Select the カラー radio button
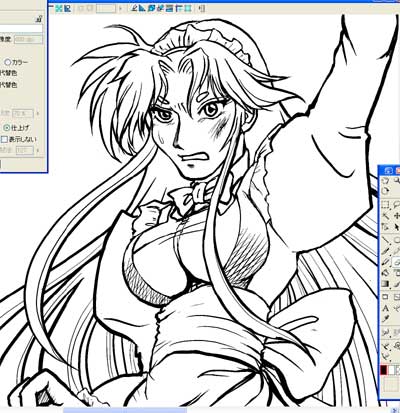The width and height of the screenshot is (400, 413). tap(7, 62)
